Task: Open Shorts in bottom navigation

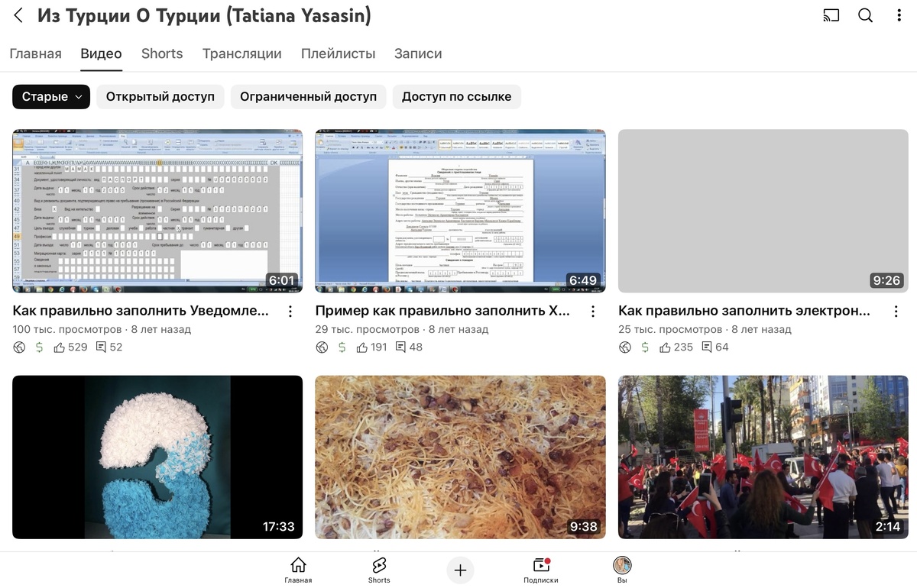Action: (379, 570)
